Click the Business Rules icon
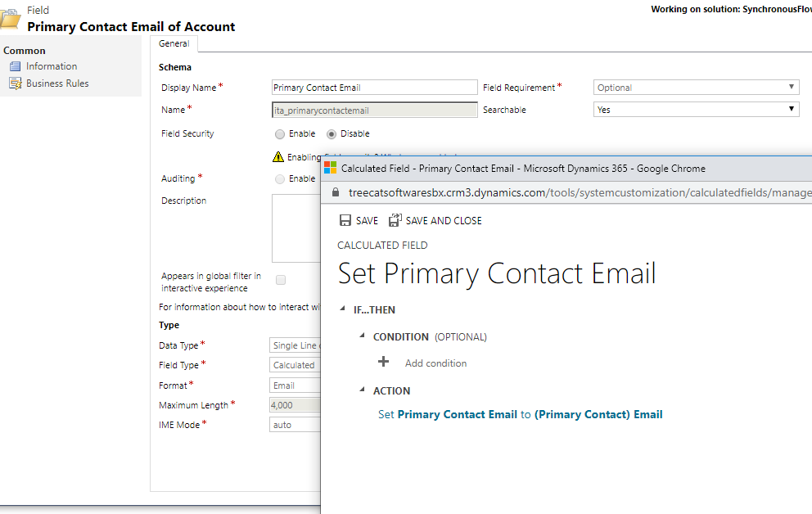812x514 pixels. (16, 83)
